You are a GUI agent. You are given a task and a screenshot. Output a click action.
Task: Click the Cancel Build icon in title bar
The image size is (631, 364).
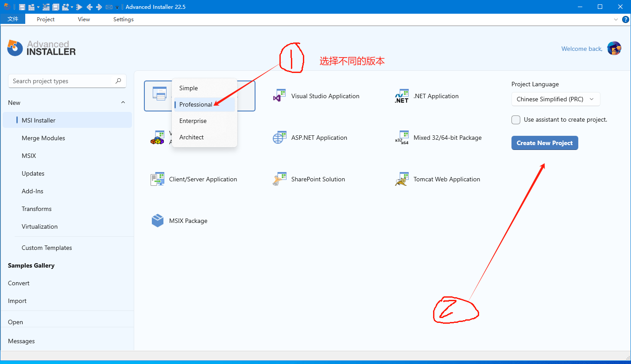pos(46,7)
